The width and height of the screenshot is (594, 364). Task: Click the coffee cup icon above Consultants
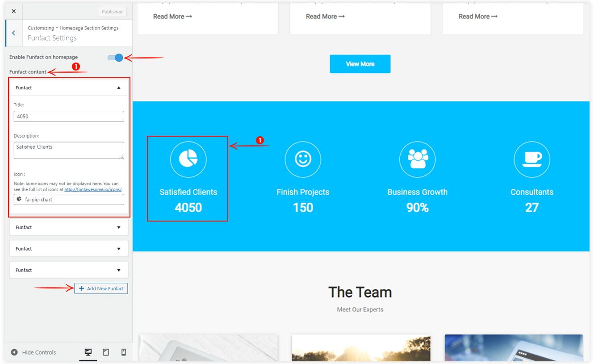(x=532, y=159)
